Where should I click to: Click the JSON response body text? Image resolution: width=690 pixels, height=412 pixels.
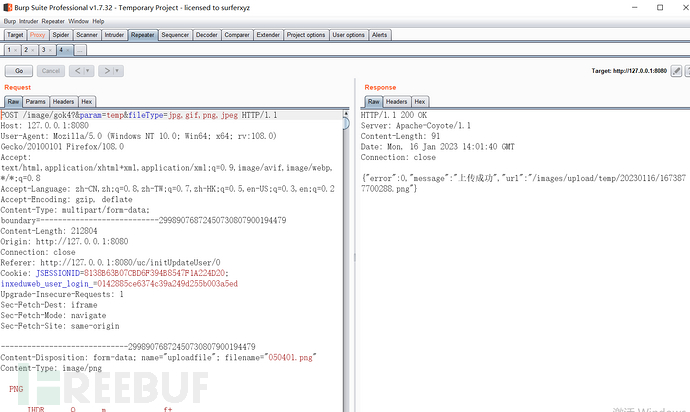[x=524, y=183]
